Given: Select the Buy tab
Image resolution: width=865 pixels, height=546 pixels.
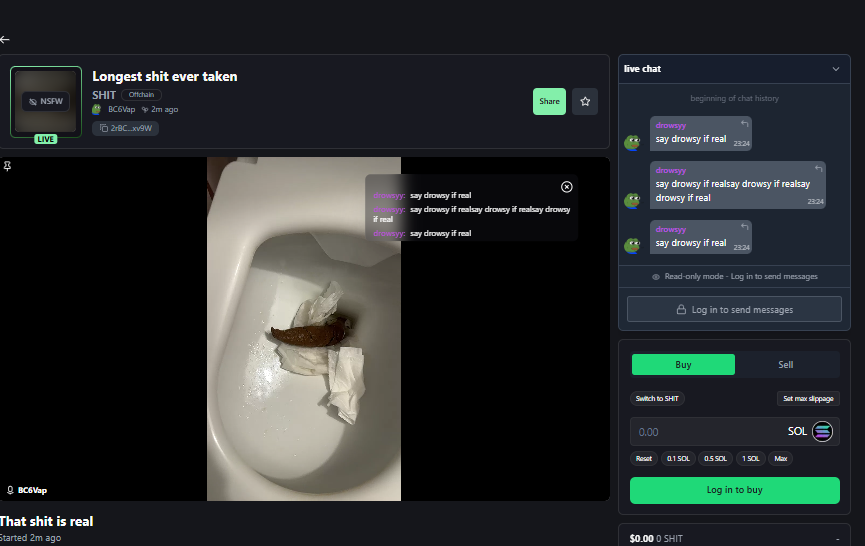Looking at the screenshot, I should [x=683, y=365].
